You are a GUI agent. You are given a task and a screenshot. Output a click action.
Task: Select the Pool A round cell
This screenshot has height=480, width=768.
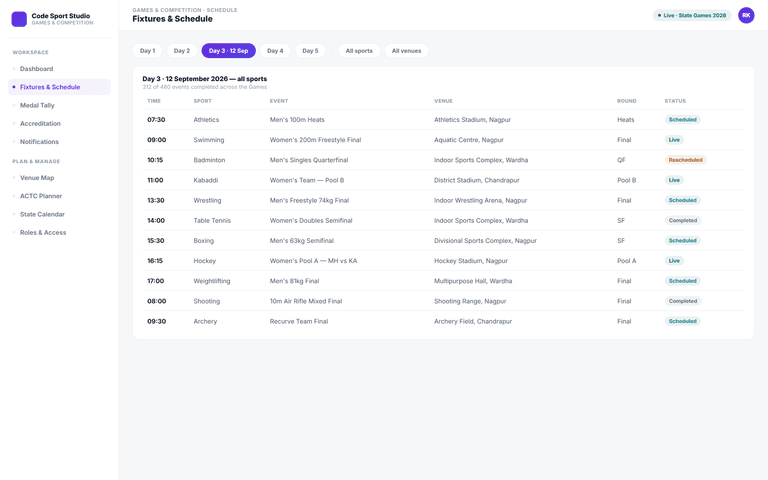626,261
